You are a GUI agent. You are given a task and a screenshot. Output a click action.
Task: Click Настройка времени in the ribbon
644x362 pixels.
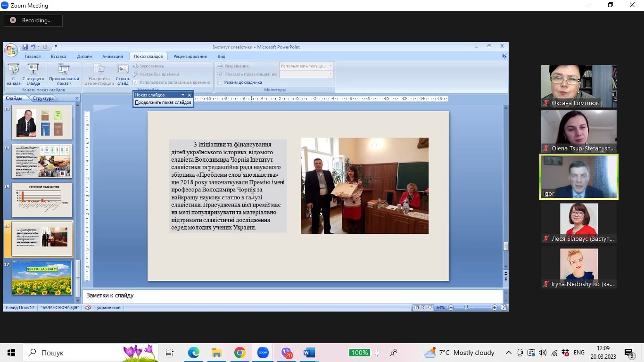156,74
